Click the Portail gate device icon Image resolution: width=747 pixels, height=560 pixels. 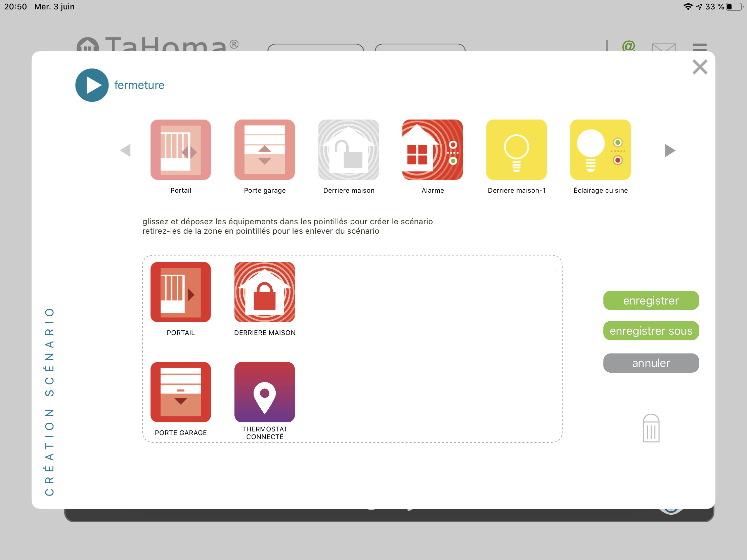click(180, 149)
